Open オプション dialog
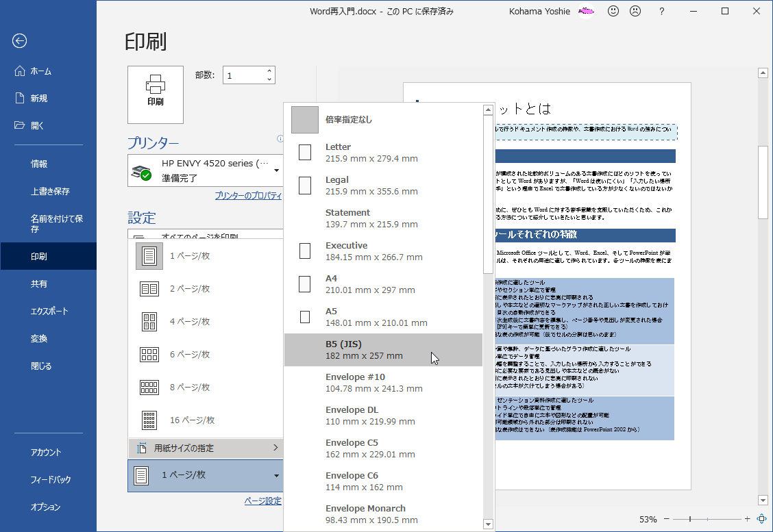 click(x=48, y=507)
